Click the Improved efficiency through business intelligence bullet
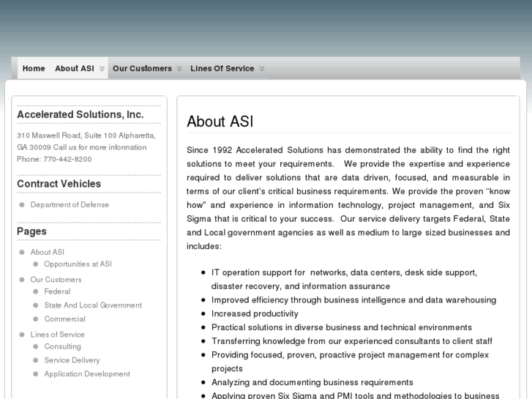This screenshot has width=532, height=399. coord(354,300)
